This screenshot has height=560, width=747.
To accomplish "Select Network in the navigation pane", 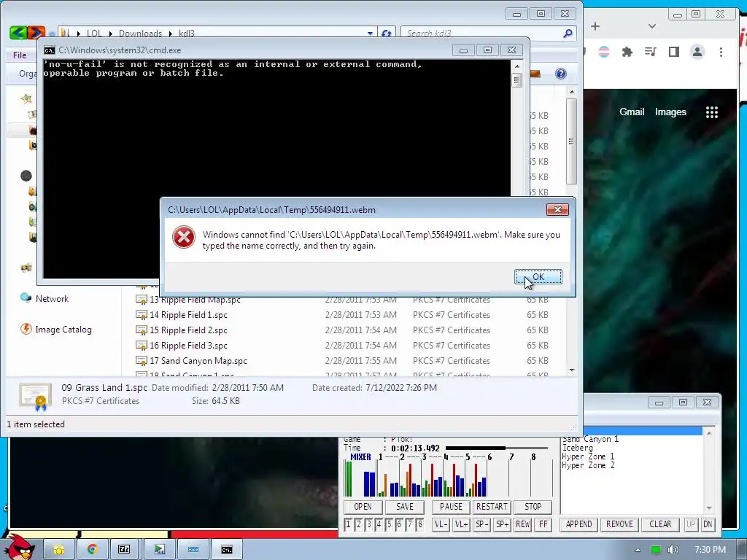I will (52, 298).
